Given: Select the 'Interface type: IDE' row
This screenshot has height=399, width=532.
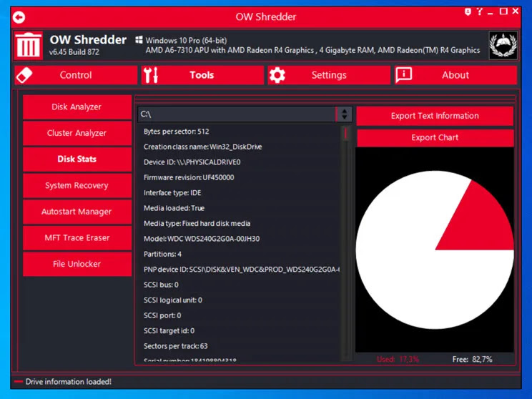Looking at the screenshot, I should coord(240,193).
